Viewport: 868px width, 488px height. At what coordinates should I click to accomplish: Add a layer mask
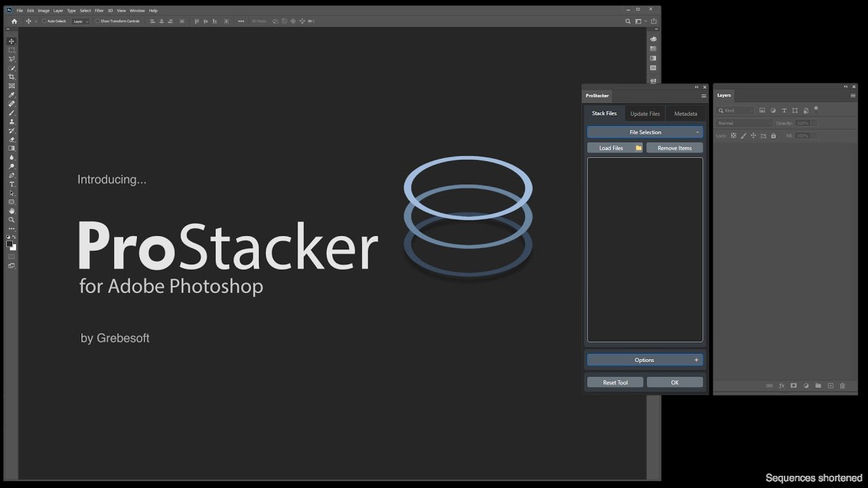(793, 386)
